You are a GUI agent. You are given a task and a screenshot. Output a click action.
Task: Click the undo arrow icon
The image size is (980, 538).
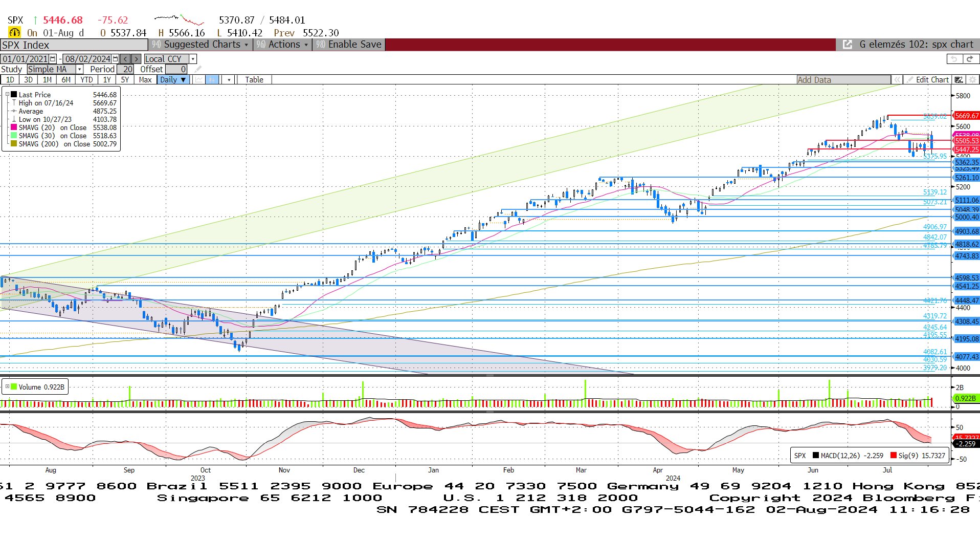coord(954,59)
